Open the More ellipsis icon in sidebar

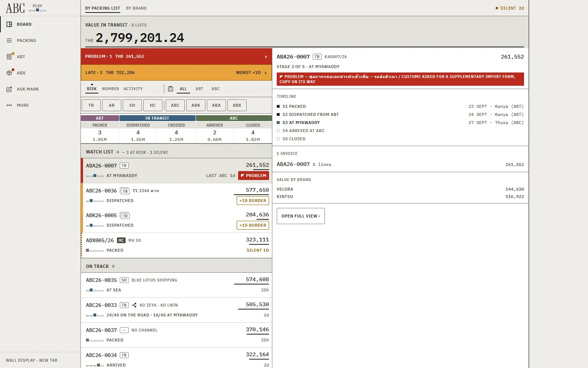9,105
